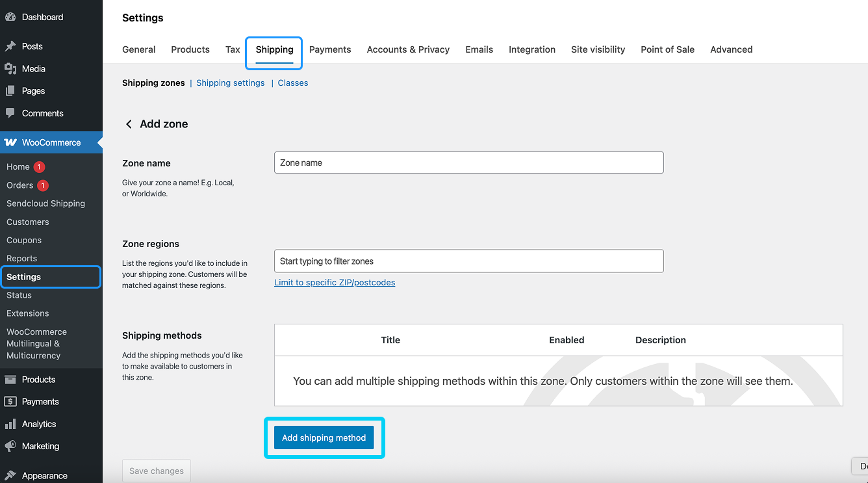
Task: Click Add shipping method button
Action: pyautogui.click(x=324, y=437)
